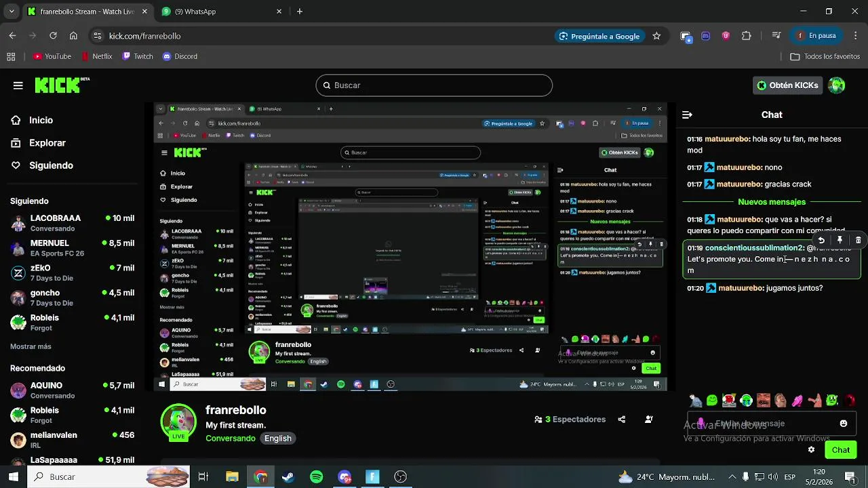Insert the Patrick star emote
868x488 pixels.
tap(815, 401)
